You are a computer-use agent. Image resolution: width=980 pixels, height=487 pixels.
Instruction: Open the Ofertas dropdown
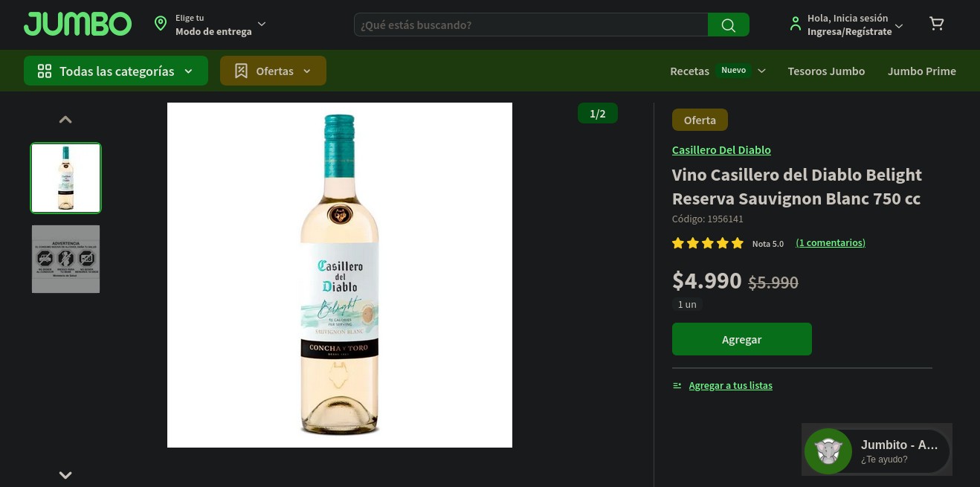pyautogui.click(x=273, y=71)
